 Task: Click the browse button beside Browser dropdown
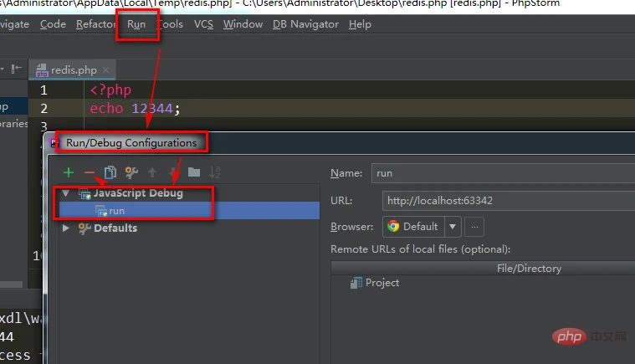(x=474, y=227)
